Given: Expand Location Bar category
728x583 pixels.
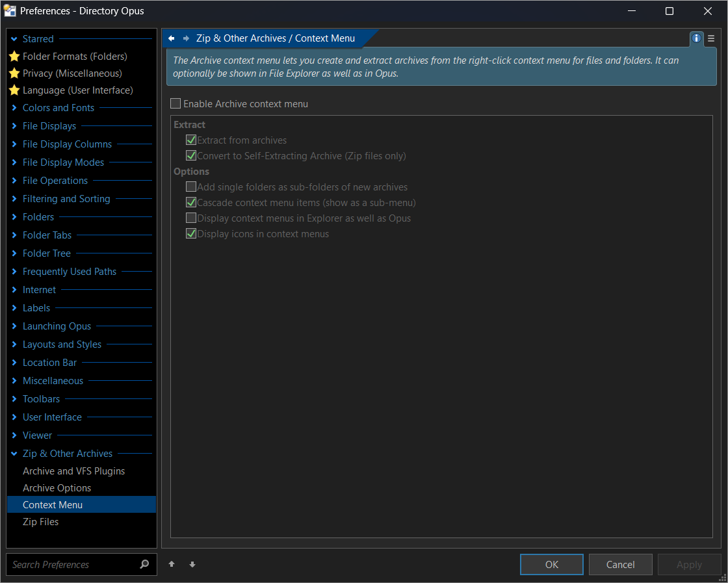Looking at the screenshot, I should click(14, 363).
